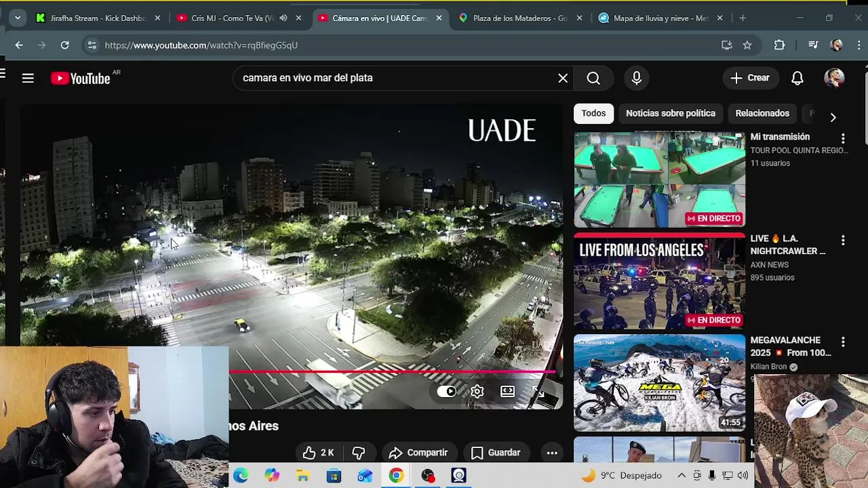Open OBS Studio from taskbar
This screenshot has height=488, width=868.
tap(427, 476)
